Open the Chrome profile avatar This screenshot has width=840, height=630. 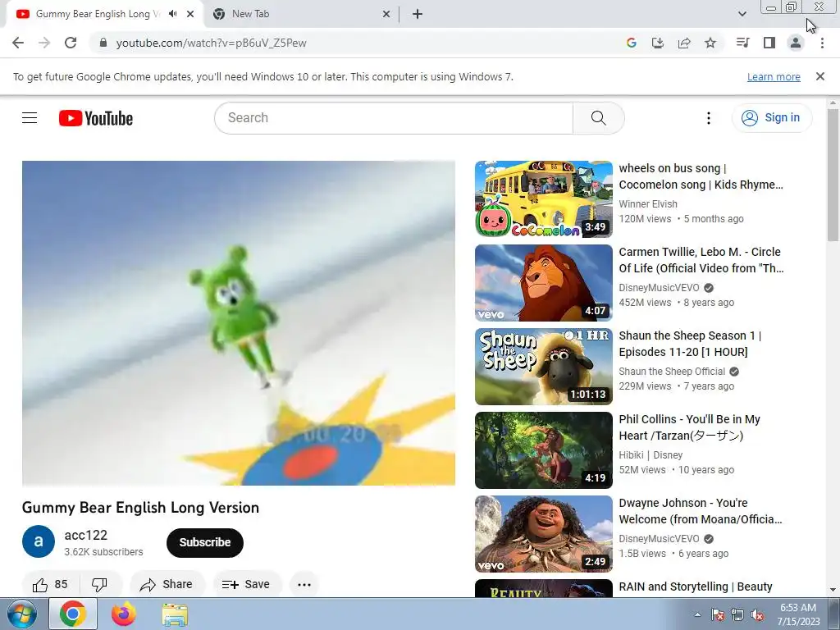pos(796,43)
